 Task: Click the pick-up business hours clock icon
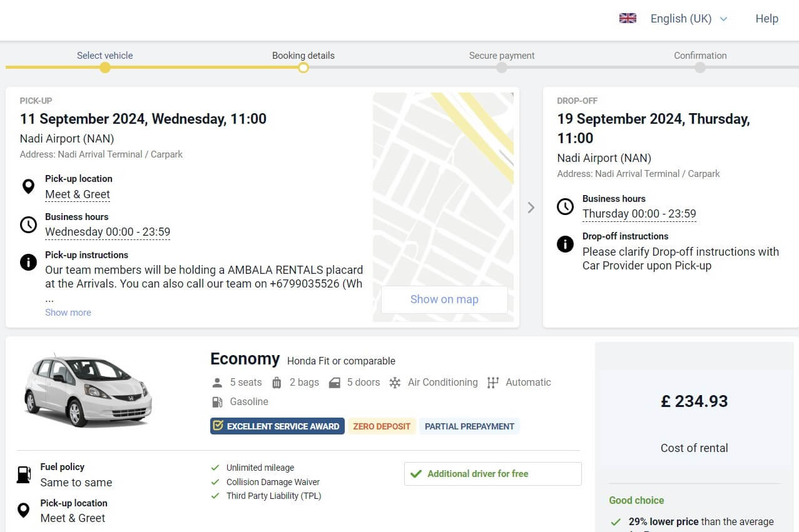[x=28, y=224]
